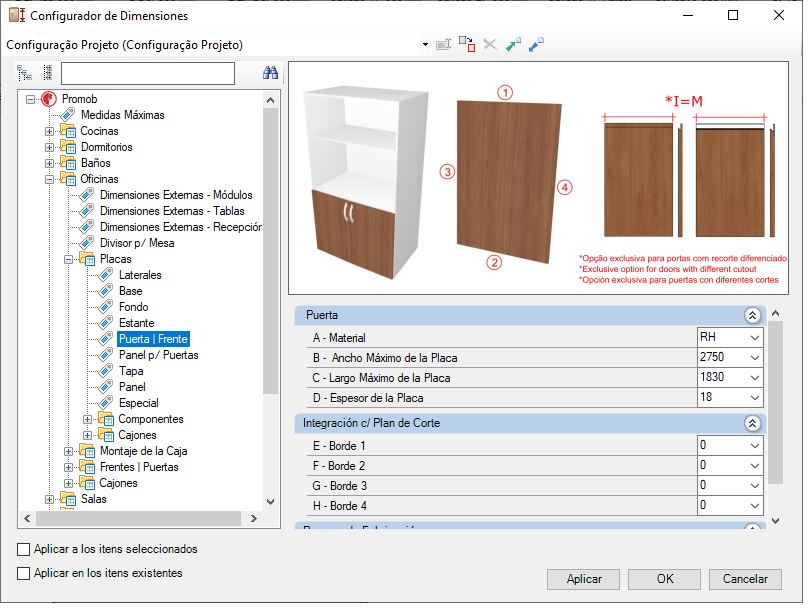Collapse the Oficinas tree node

click(x=49, y=180)
